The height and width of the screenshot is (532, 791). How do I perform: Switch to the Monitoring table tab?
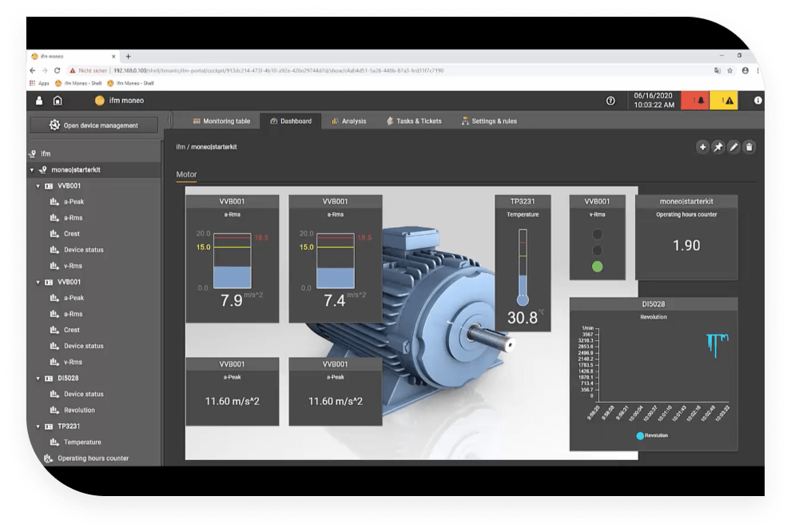pos(221,121)
